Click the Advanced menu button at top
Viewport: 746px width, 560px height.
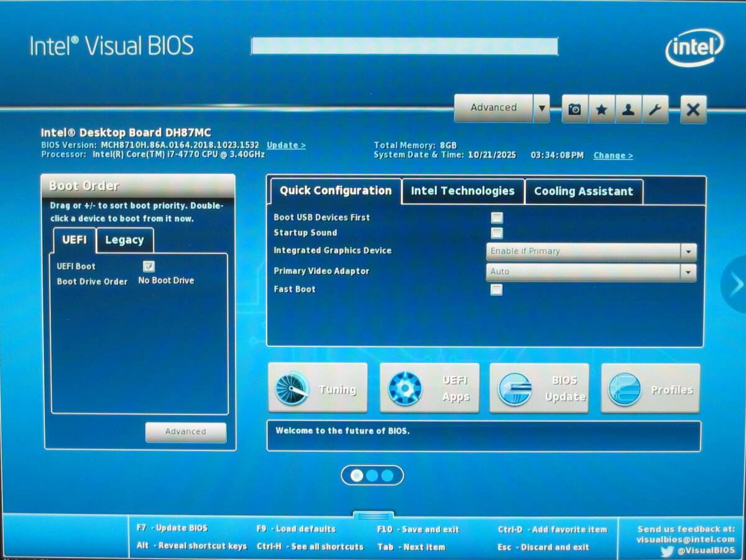[x=494, y=108]
